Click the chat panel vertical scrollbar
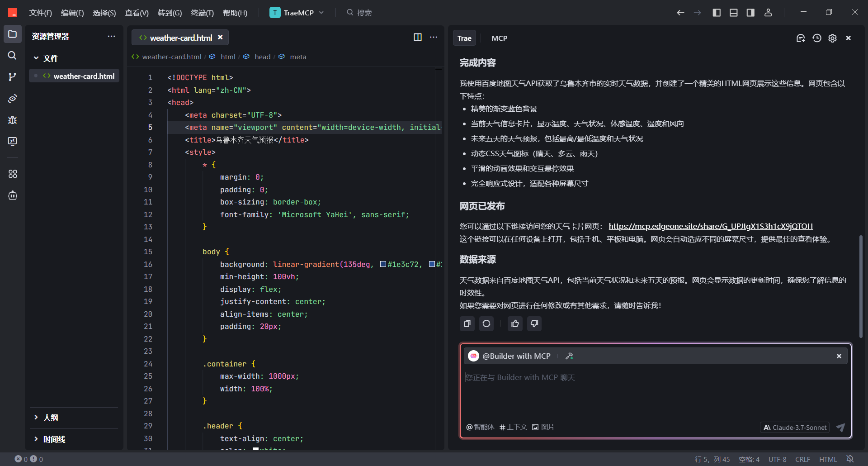Screen dimensions: 868x466 click(861, 286)
